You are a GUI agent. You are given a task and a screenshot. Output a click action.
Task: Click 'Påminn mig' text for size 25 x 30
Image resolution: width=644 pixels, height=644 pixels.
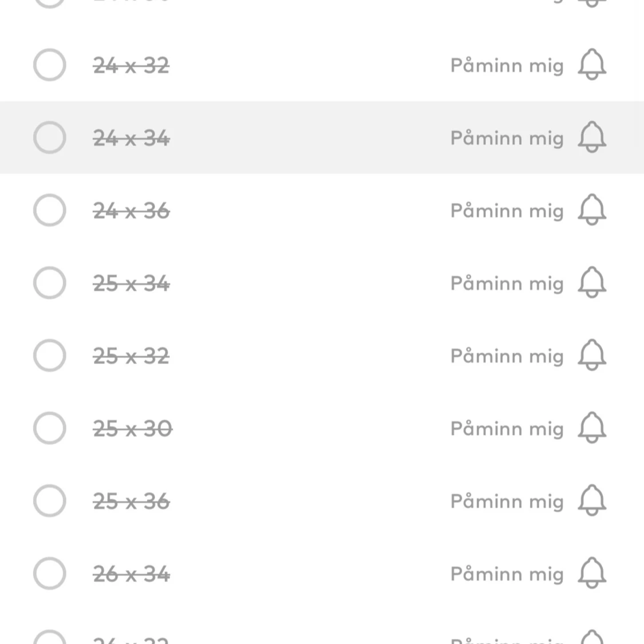pos(507,429)
